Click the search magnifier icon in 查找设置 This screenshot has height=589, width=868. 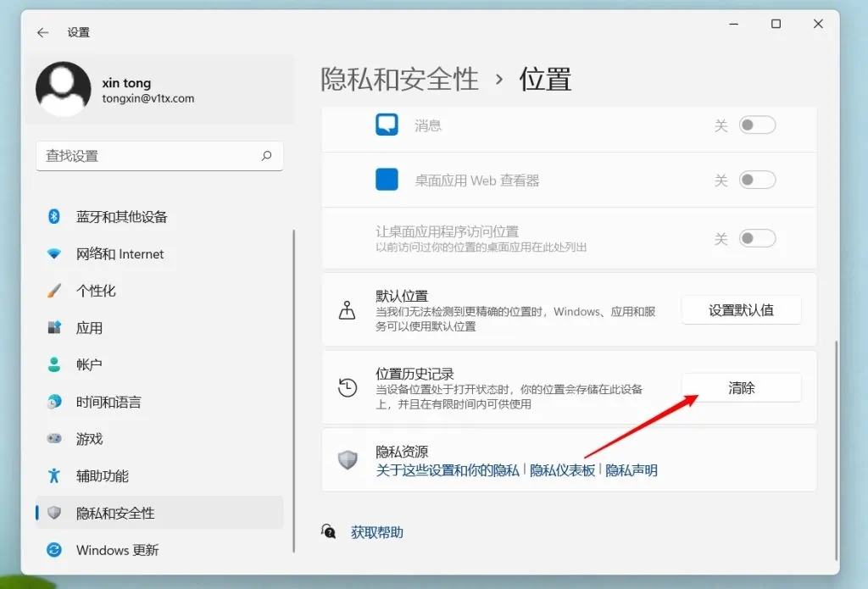tap(266, 156)
